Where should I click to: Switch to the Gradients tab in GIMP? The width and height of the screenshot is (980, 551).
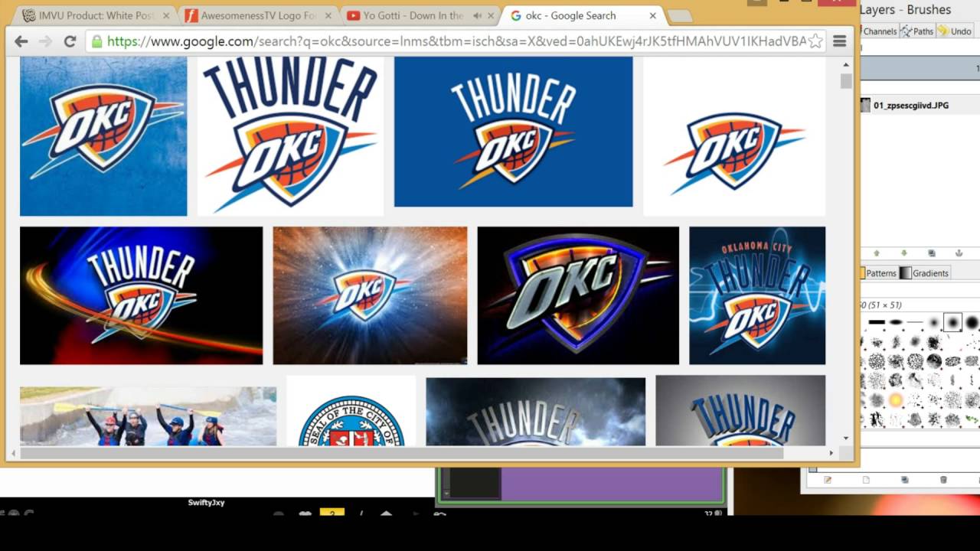pyautogui.click(x=926, y=273)
